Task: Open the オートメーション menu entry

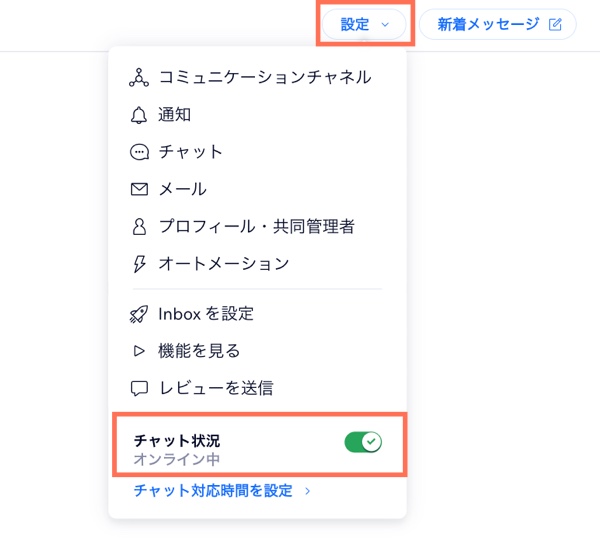Action: (x=224, y=264)
